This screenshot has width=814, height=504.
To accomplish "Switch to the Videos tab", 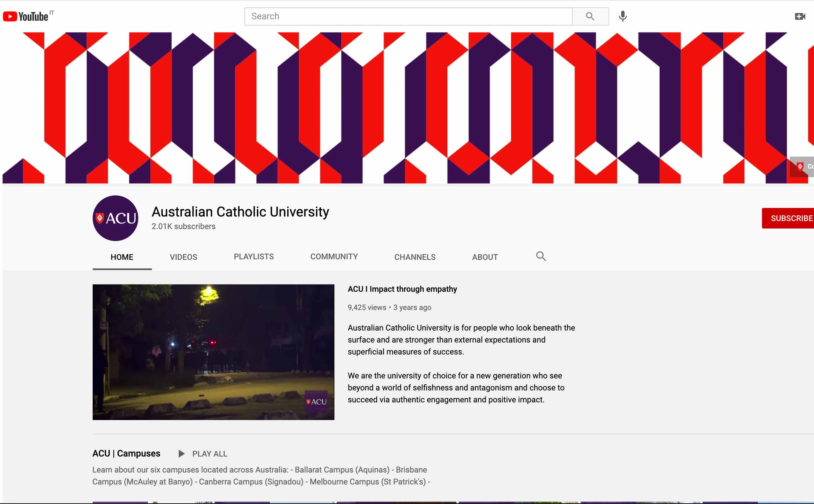I will point(183,257).
